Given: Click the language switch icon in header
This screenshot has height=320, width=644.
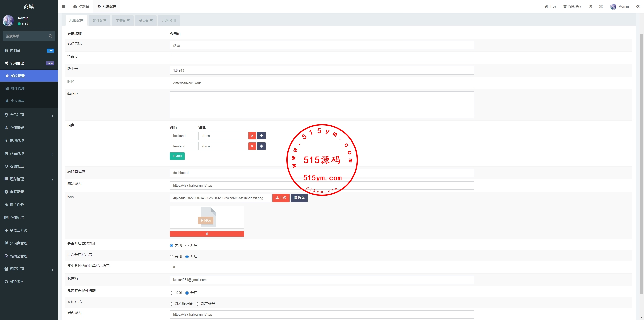Looking at the screenshot, I should tap(590, 6).
